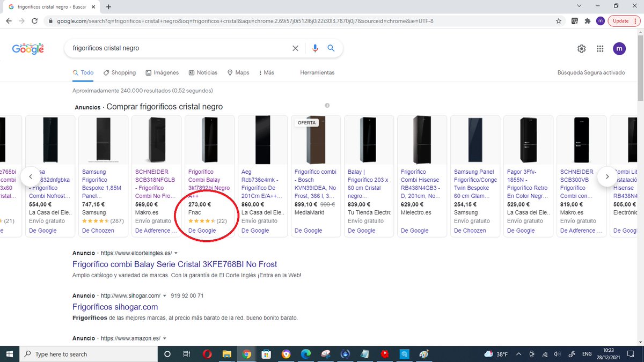The image size is (644, 362).
Task: Open a new browser tab
Action: [x=109, y=7]
